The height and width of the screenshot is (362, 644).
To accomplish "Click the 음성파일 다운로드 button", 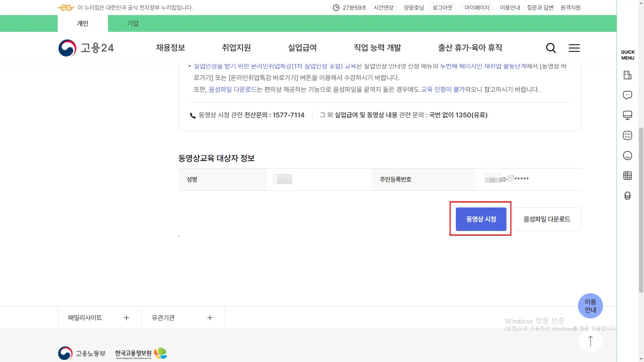I will point(547,219).
